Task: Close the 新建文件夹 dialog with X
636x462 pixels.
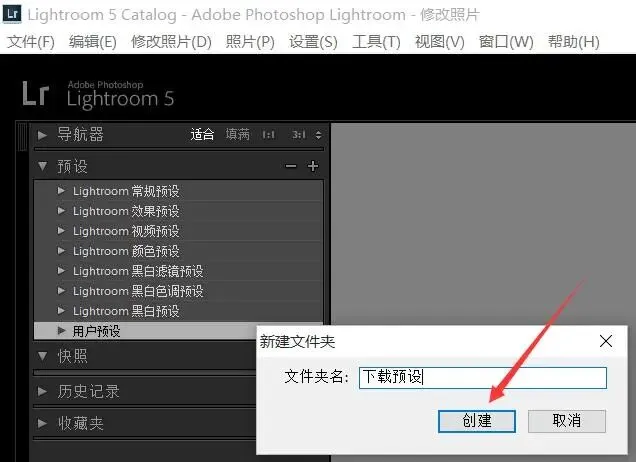Action: coord(606,341)
